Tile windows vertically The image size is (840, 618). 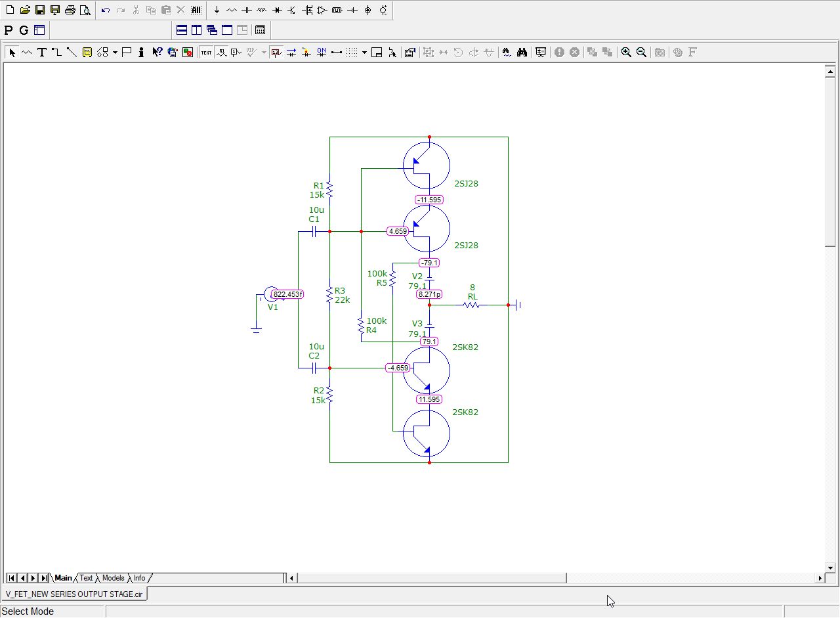[197, 30]
